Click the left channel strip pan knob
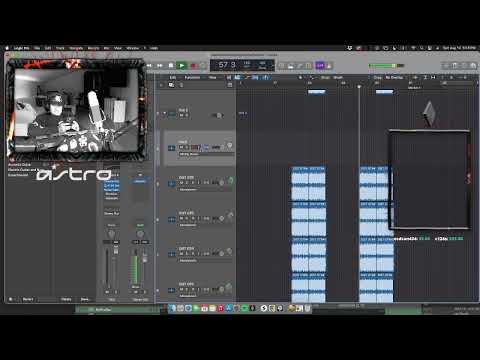 pos(111,234)
